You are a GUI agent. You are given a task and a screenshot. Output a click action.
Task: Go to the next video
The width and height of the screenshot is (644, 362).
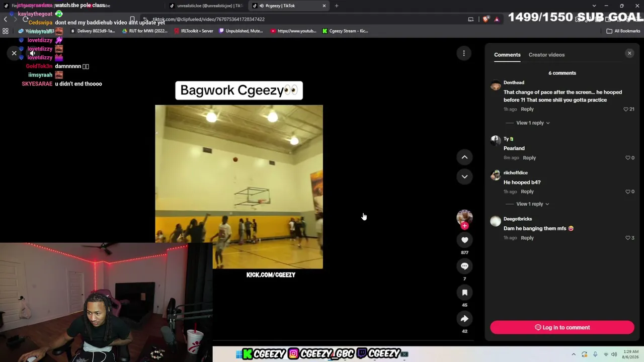(x=464, y=176)
